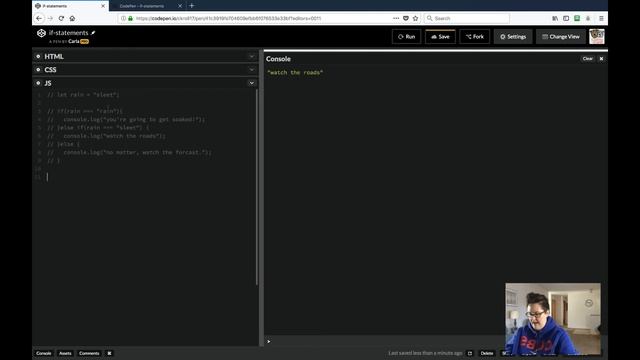The width and height of the screenshot is (640, 360).
Task: Open pen in new window icon
Action: tap(470, 353)
